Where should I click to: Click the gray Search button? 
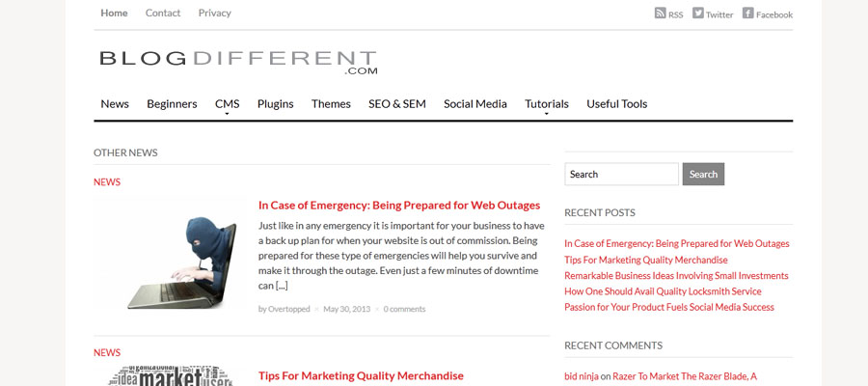[703, 174]
